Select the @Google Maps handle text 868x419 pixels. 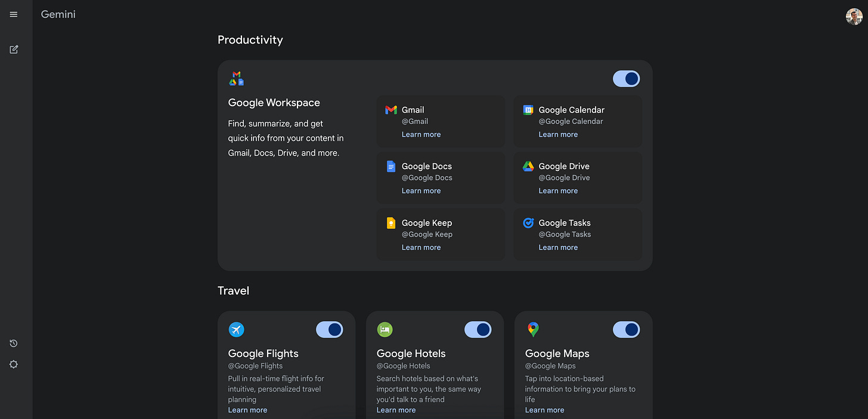[x=551, y=367]
